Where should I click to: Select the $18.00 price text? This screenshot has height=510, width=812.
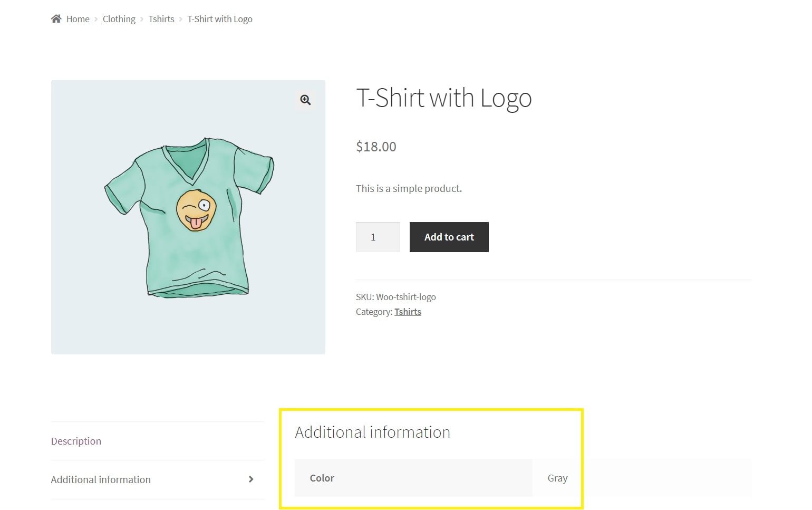tap(376, 146)
